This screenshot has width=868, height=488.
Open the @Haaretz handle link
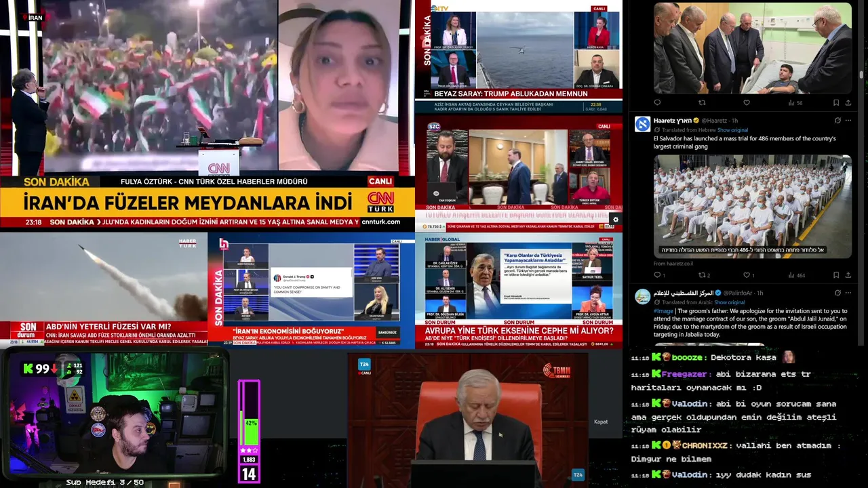pos(714,121)
